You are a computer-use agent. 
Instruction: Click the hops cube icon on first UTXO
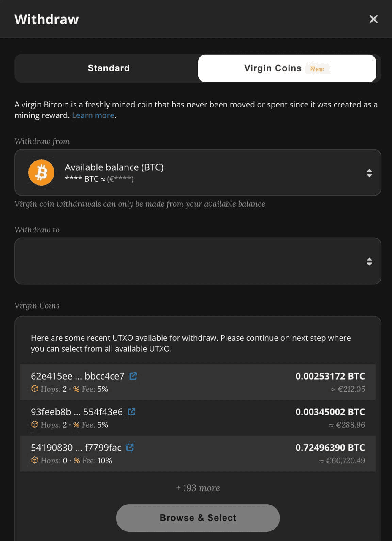35,388
